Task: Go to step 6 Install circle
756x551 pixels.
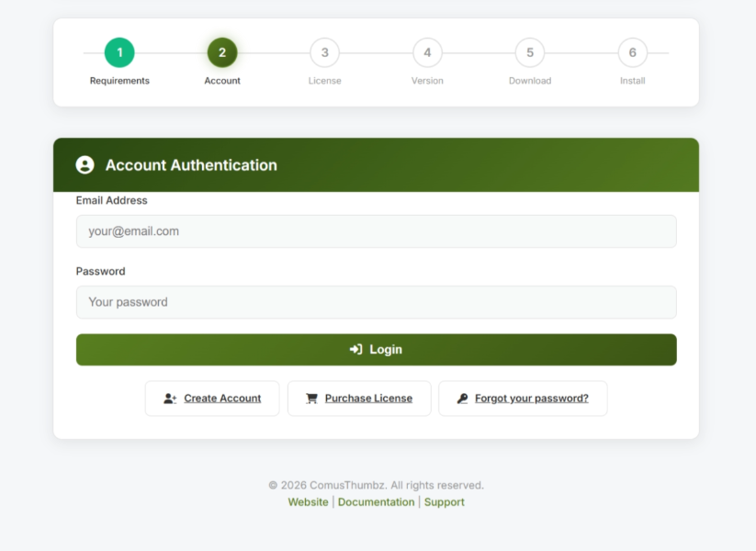Action: 632,53
